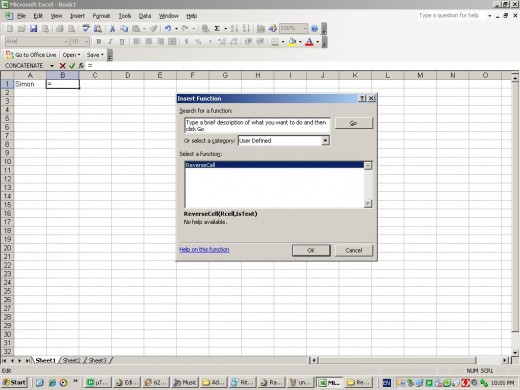The height and width of the screenshot is (390, 520).
Task: Click the Open file toolbar icon
Action: click(21, 29)
